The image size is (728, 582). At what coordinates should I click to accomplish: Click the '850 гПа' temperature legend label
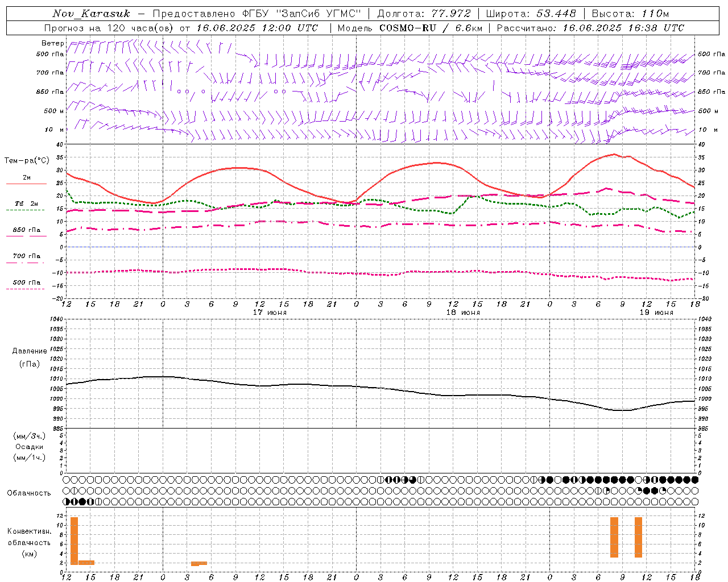(x=27, y=230)
